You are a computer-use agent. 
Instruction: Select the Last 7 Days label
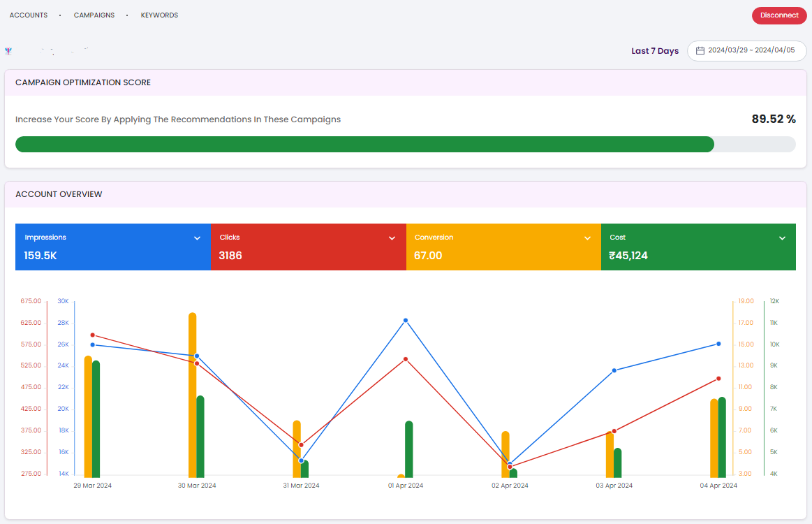click(655, 50)
